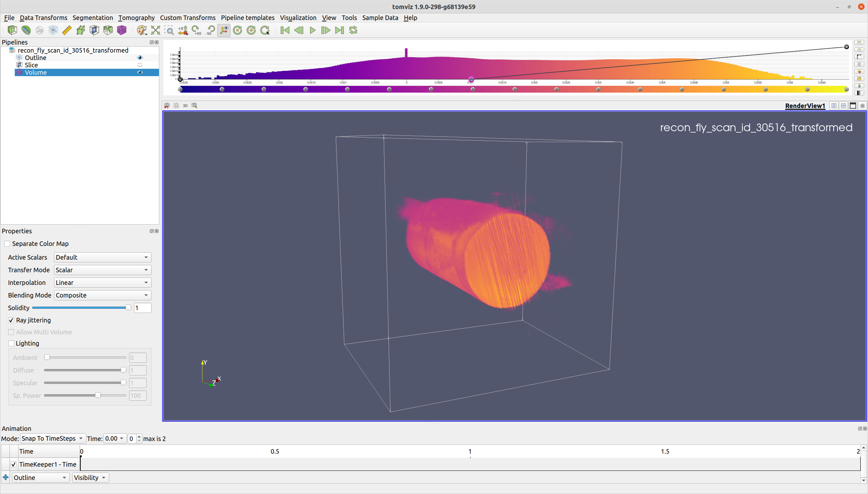868x494 pixels.
Task: Select recon_fly_scan_id_30516_transformed data source
Action: point(73,50)
